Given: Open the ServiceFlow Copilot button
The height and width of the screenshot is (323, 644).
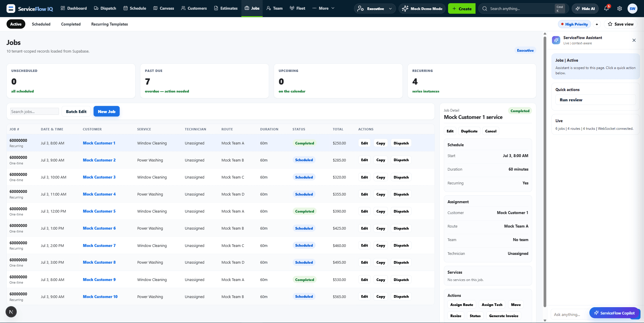Looking at the screenshot, I should click(x=614, y=313).
